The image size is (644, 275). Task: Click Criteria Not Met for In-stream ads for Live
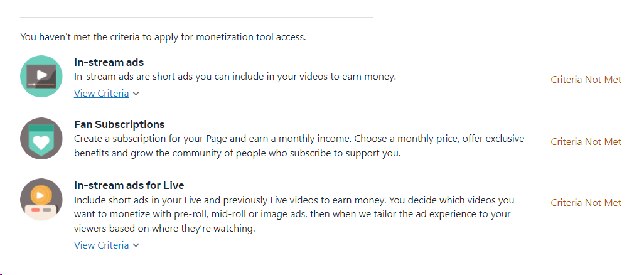click(586, 203)
